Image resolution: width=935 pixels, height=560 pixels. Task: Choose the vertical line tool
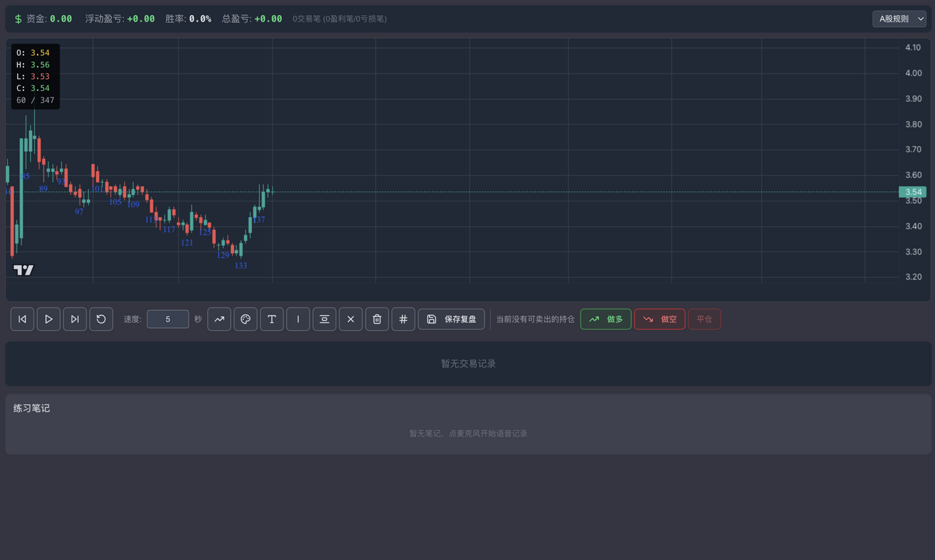(x=299, y=319)
